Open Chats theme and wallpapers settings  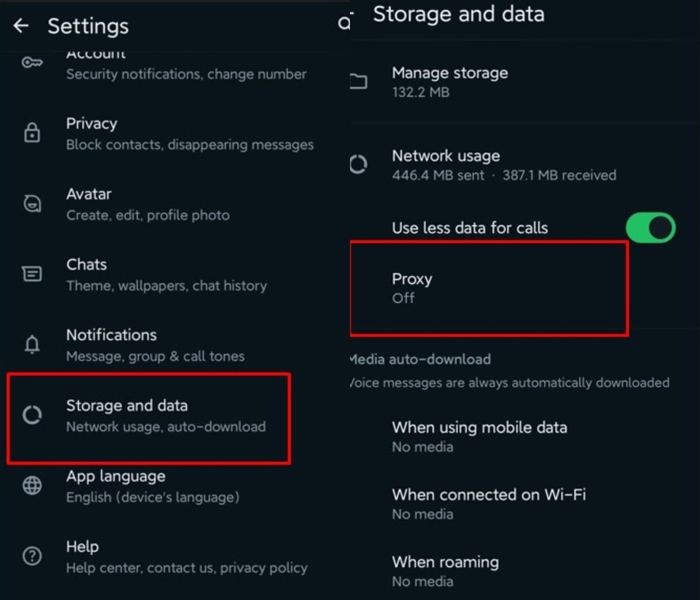(166, 274)
